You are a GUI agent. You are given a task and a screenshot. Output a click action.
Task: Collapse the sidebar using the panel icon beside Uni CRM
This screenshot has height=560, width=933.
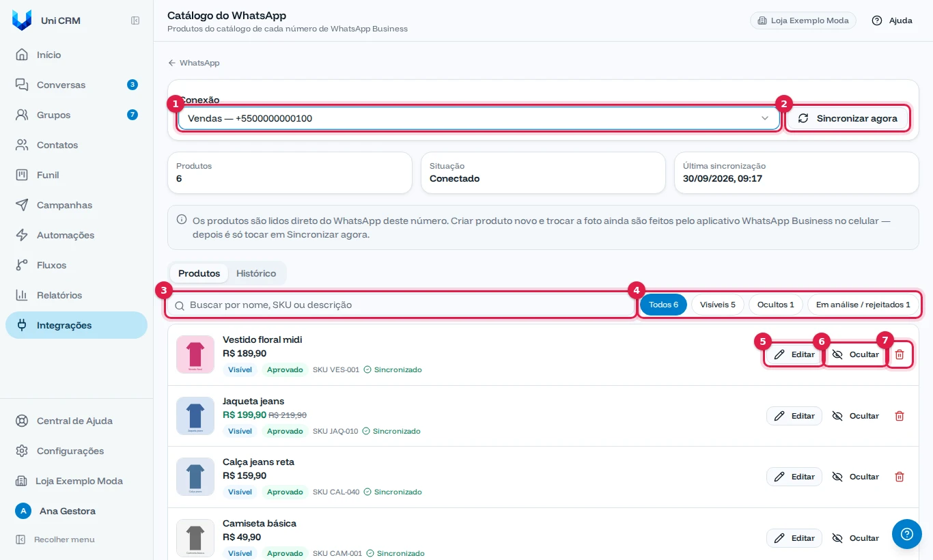[x=135, y=20]
